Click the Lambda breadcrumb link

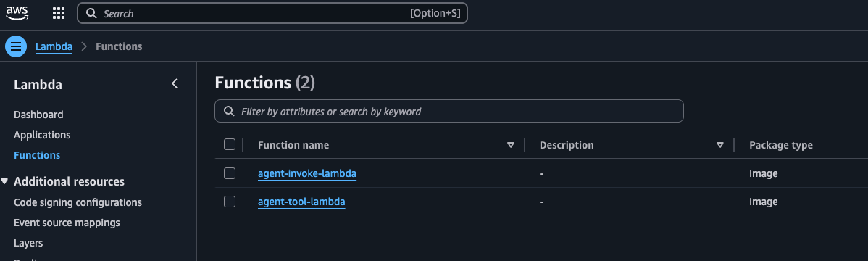point(54,46)
